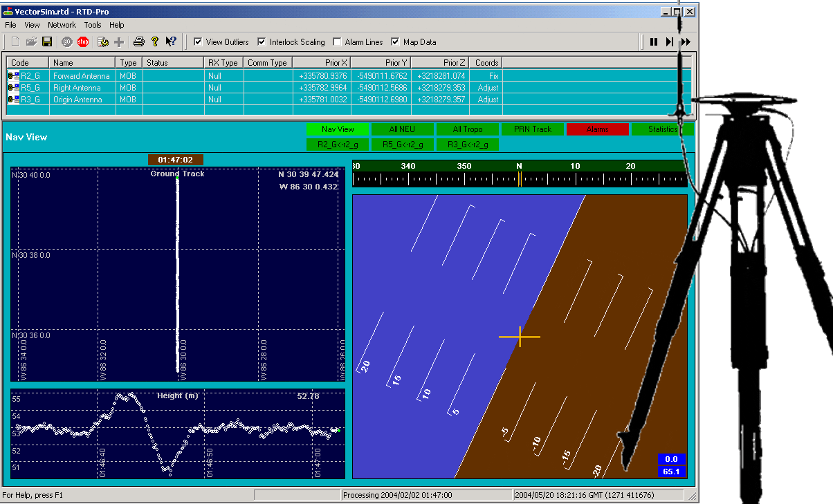Toggle the Interlock Scaling checkbox
833x504 pixels.
pyautogui.click(x=262, y=42)
